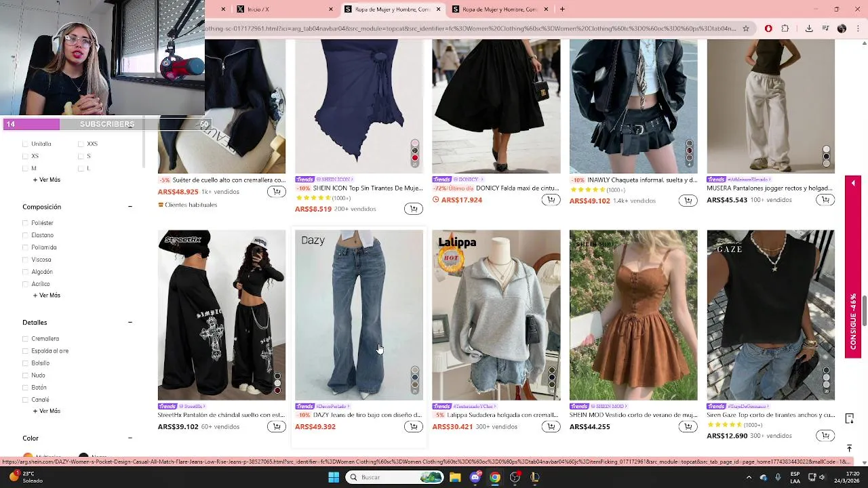The image size is (868, 488).
Task: Add DONICY maxi skirt to cart
Action: (x=551, y=200)
